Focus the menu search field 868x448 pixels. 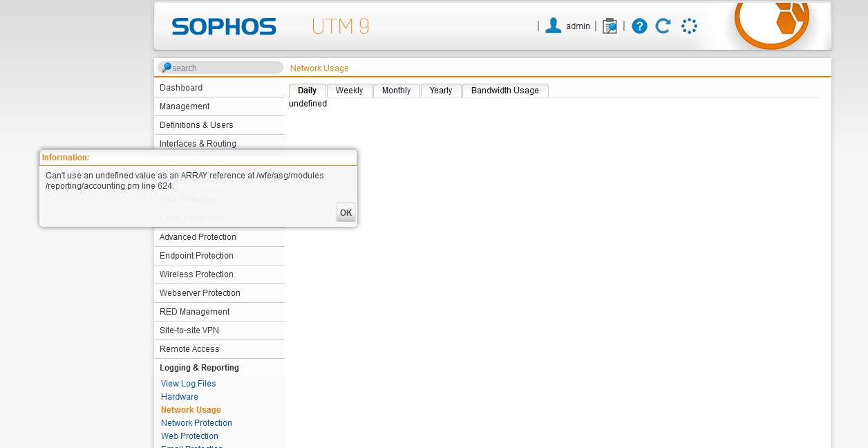(x=220, y=68)
